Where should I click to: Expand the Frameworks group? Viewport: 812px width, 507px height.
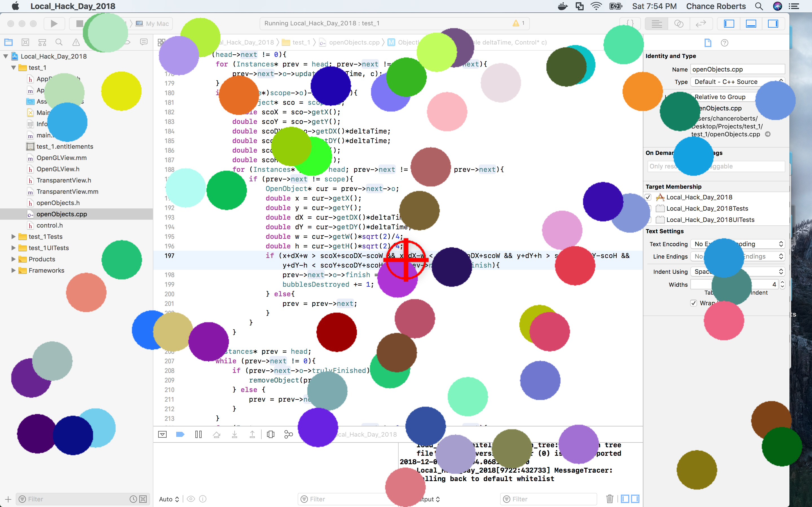(x=14, y=271)
